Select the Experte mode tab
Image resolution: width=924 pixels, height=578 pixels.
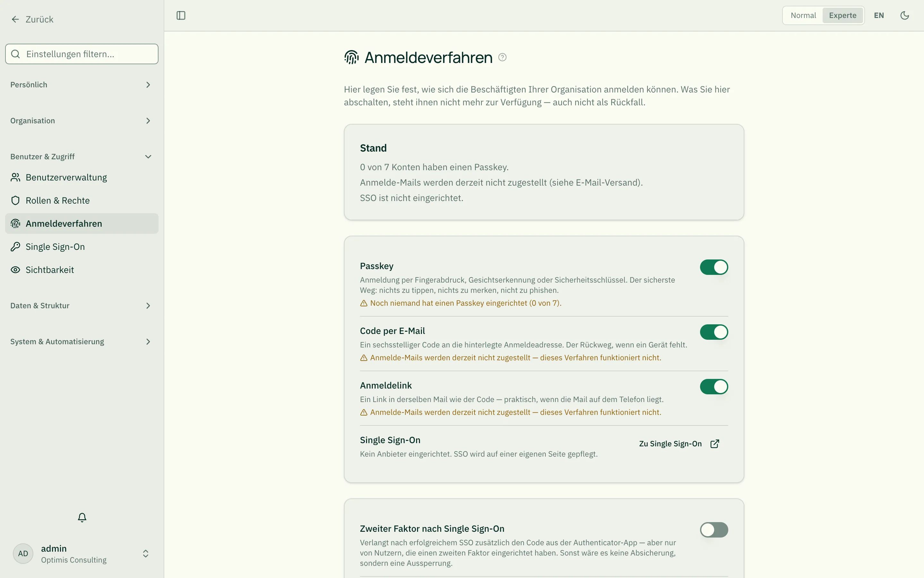point(842,15)
